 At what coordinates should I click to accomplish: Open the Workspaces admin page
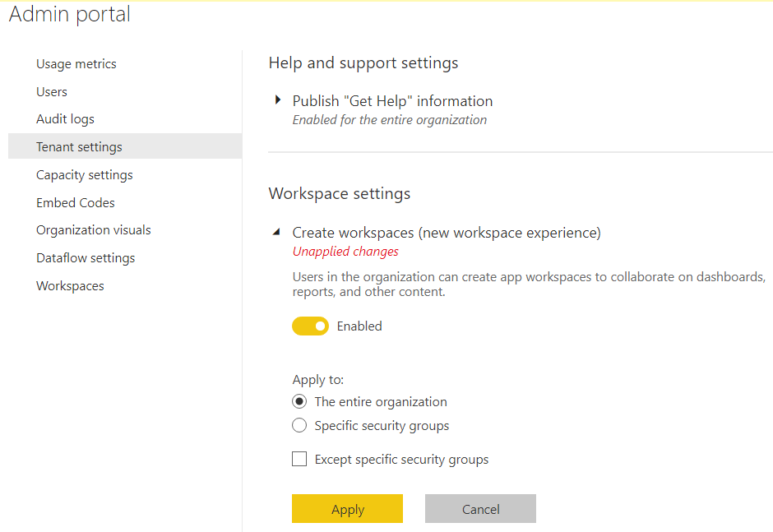69,285
